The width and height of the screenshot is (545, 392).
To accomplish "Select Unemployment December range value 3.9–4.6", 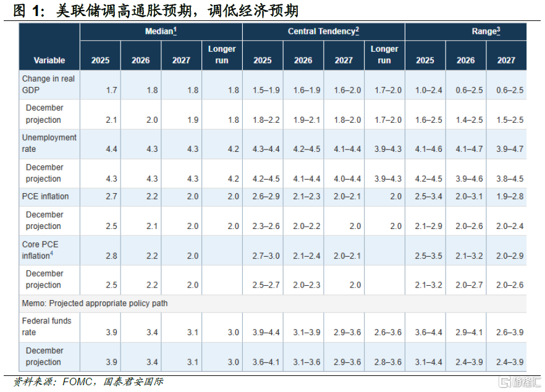I will pos(469,179).
